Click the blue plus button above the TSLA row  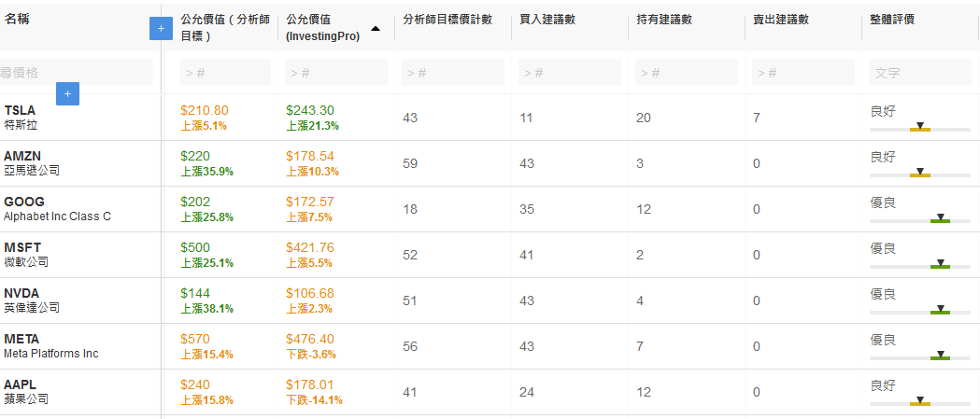point(68,93)
